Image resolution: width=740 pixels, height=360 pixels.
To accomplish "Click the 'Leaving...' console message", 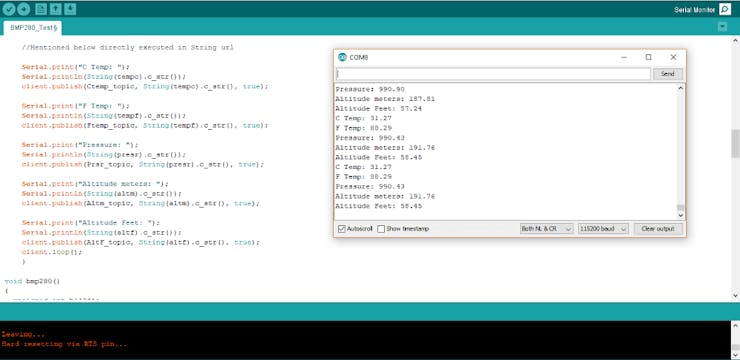I will [23, 335].
